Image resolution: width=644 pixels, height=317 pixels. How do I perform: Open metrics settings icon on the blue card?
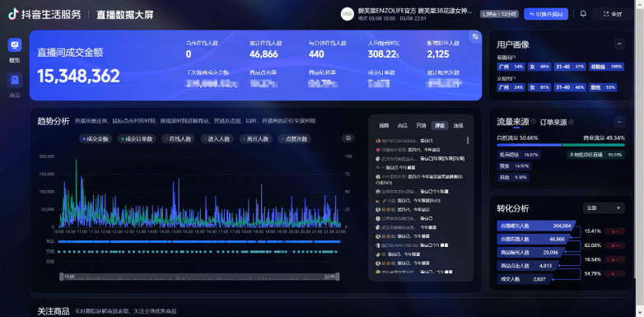[475, 36]
